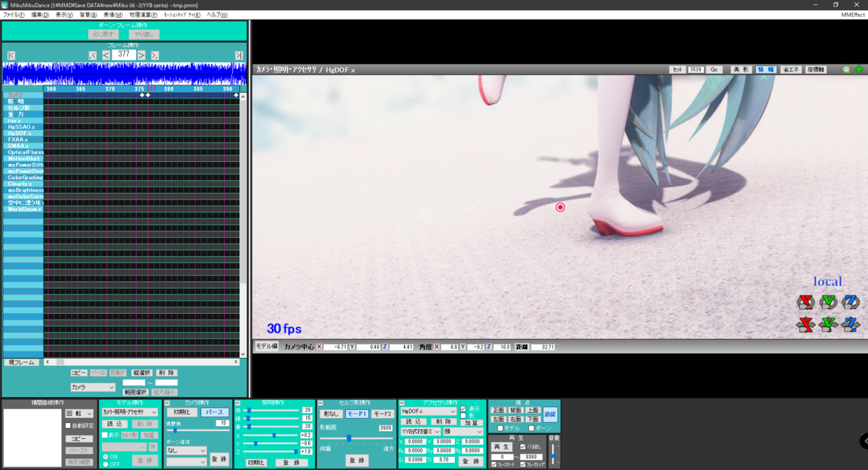The width and height of the screenshot is (868, 470).
Task: Open the カメラ selection dropdown below timeline
Action: pos(93,388)
